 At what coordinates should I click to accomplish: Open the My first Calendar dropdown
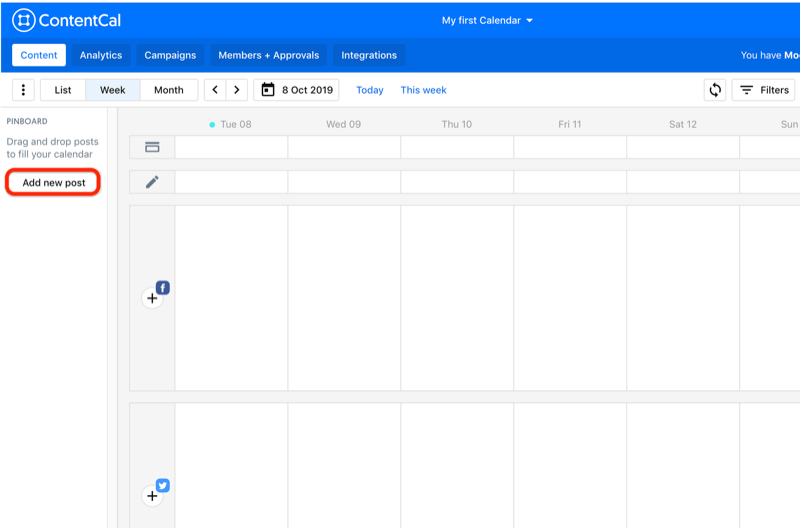coord(487,20)
